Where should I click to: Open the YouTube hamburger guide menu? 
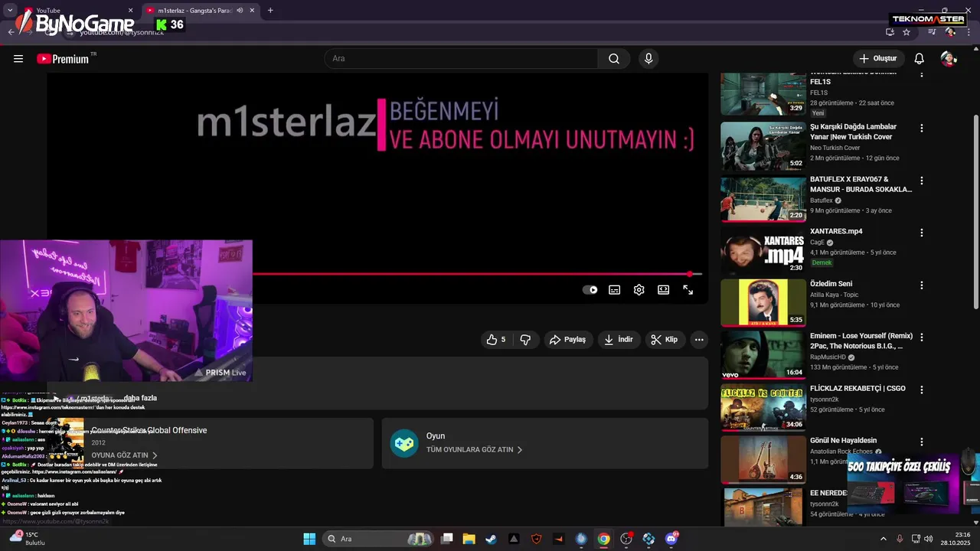point(18,59)
